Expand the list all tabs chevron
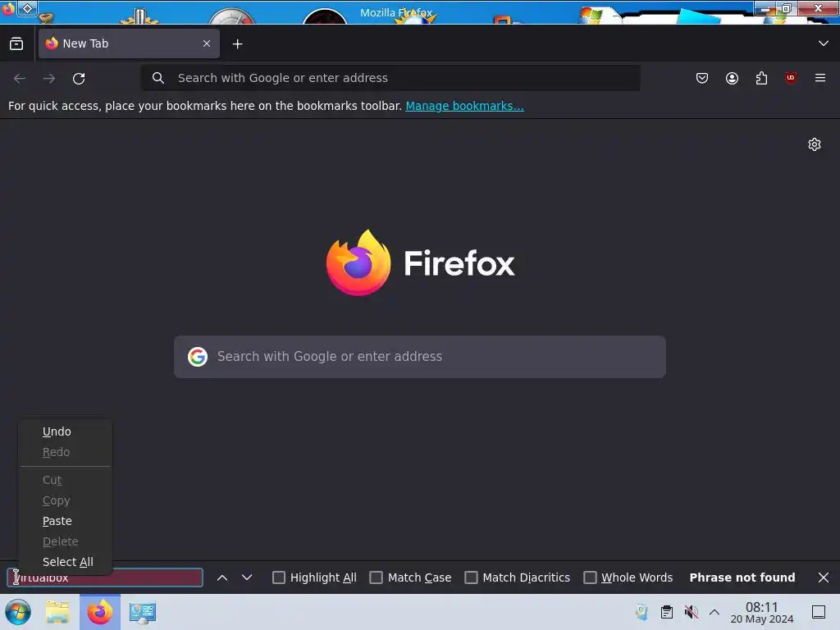 point(824,43)
